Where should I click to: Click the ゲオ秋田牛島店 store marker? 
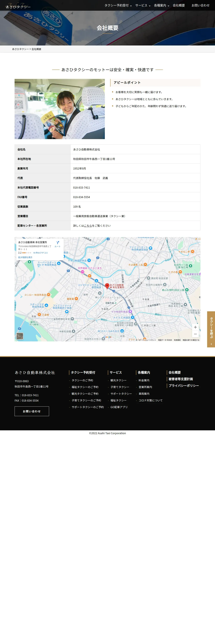[130, 311]
